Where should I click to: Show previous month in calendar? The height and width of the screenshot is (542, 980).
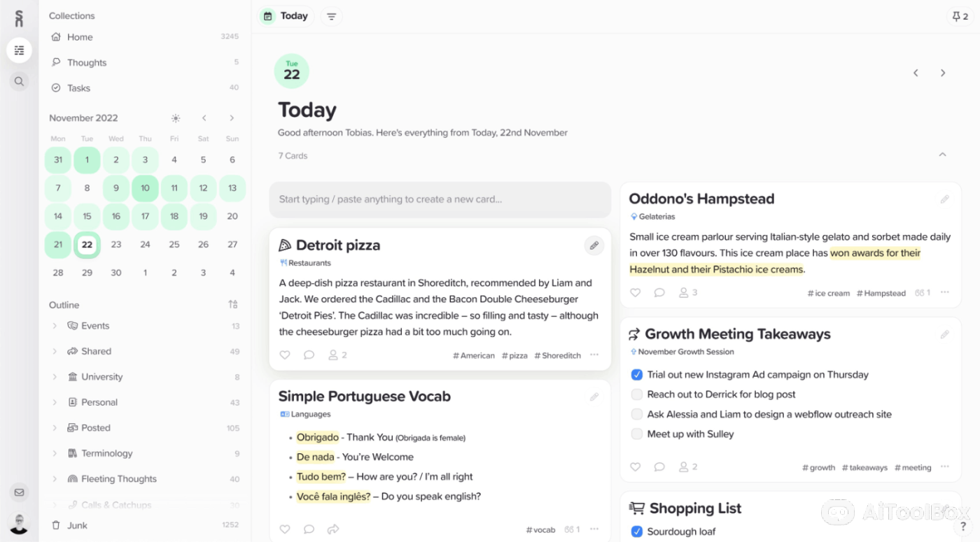[x=204, y=118]
